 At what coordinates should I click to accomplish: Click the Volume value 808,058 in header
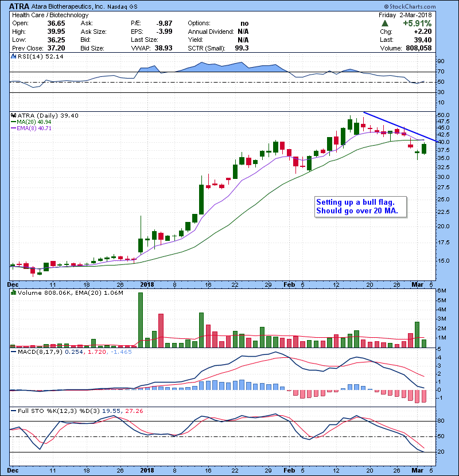[419, 48]
